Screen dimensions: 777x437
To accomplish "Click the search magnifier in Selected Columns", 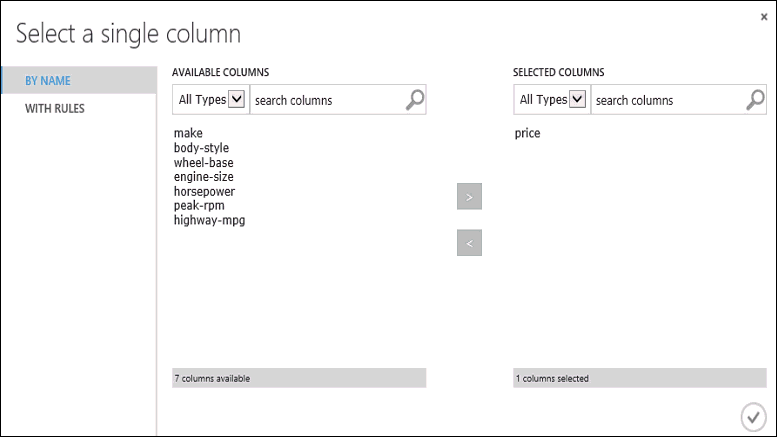I will point(755,99).
